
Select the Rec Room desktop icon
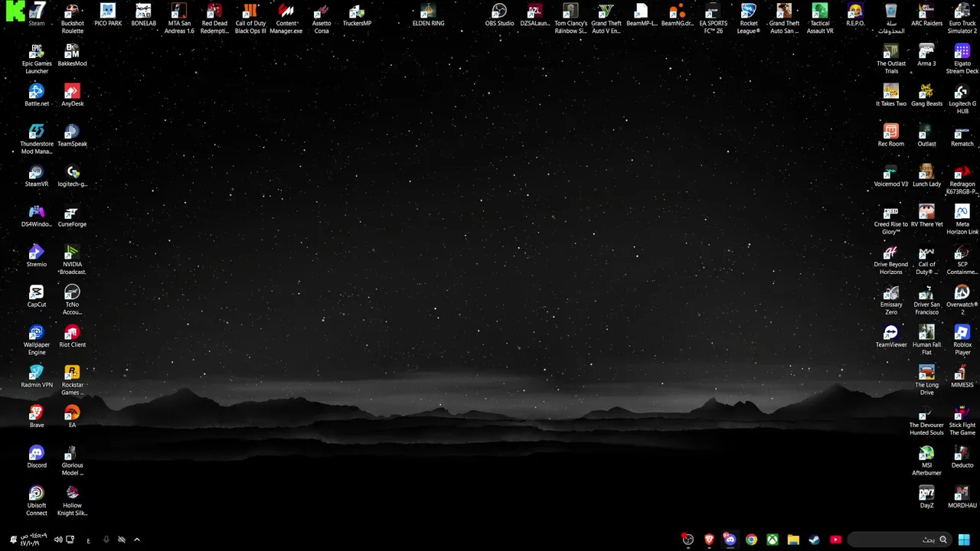pyautogui.click(x=891, y=135)
